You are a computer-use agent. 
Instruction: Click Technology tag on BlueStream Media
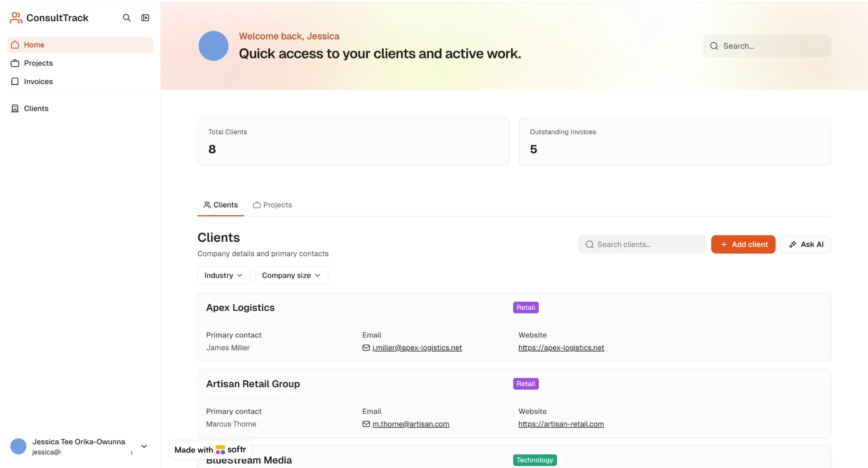[x=535, y=460]
